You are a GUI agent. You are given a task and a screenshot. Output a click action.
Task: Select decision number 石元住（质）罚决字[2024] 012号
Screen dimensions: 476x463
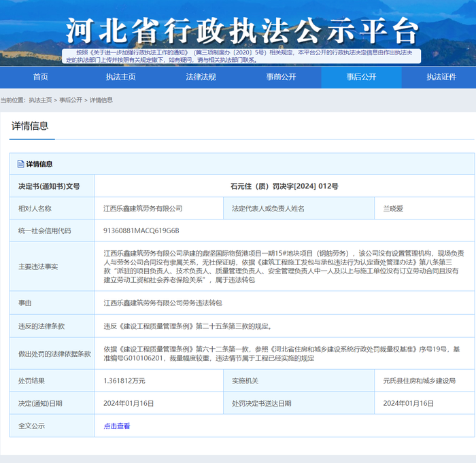pyautogui.click(x=284, y=186)
